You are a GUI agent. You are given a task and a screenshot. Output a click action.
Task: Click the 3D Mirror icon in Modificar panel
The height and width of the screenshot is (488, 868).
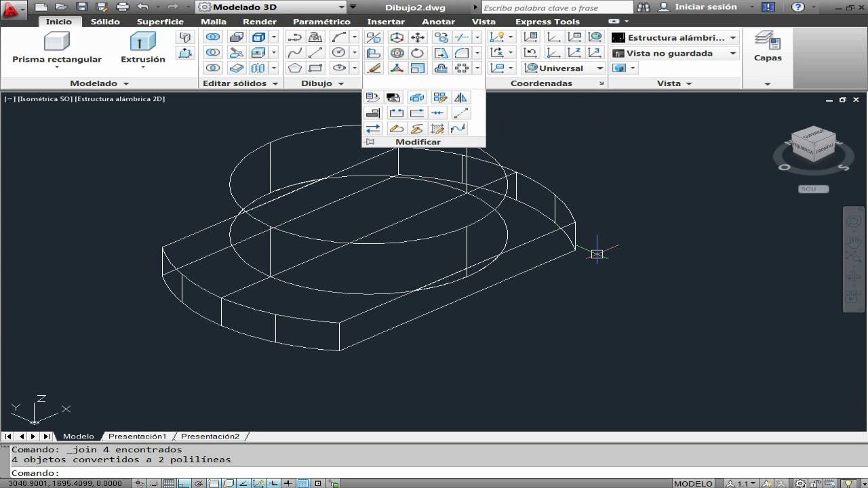[374, 37]
